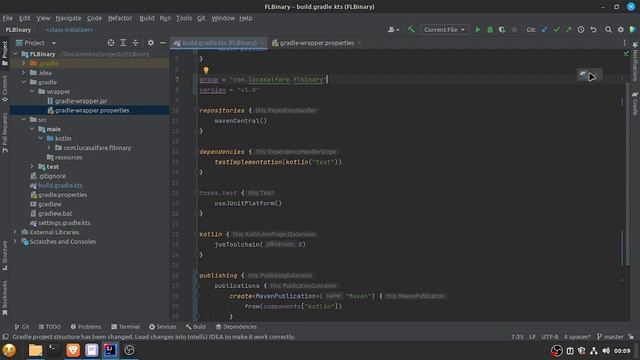This screenshot has width=640, height=360.
Task: Click the volume icon in system tray
Action: tap(606, 351)
